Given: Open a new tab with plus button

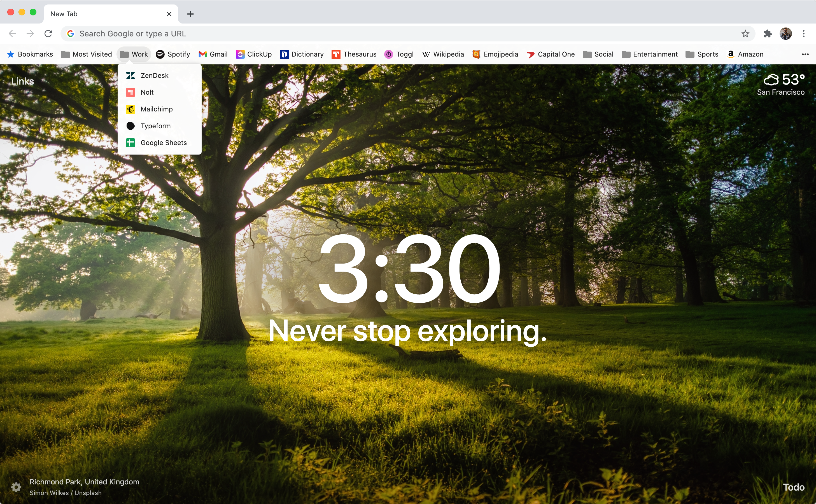Looking at the screenshot, I should pos(190,14).
